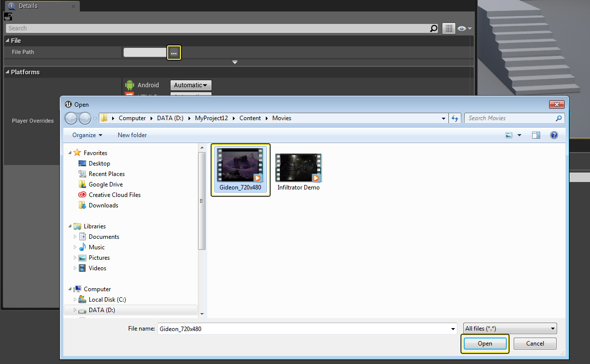Open the property matrix grid view icon
Viewport: 590px width, 364px height.
449,28
